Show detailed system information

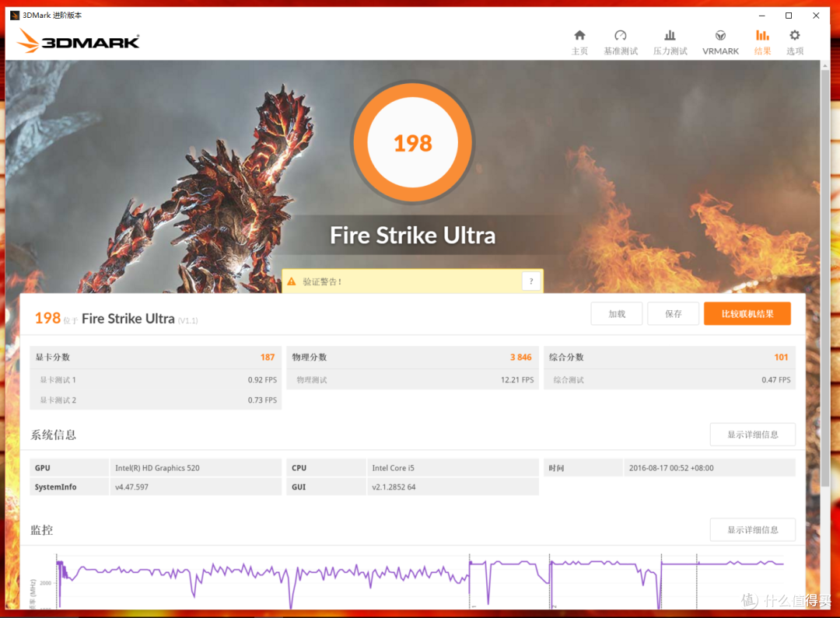(x=753, y=435)
